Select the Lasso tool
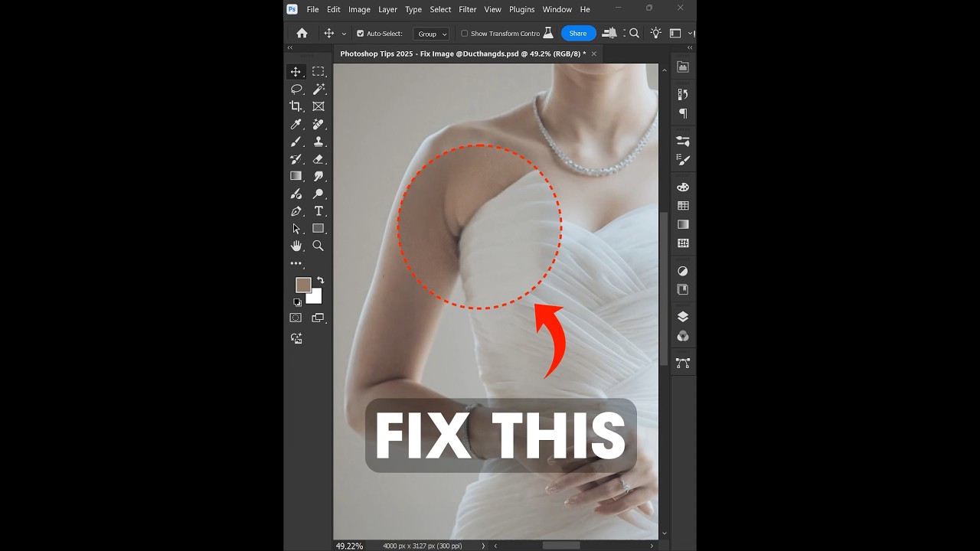 coord(296,89)
